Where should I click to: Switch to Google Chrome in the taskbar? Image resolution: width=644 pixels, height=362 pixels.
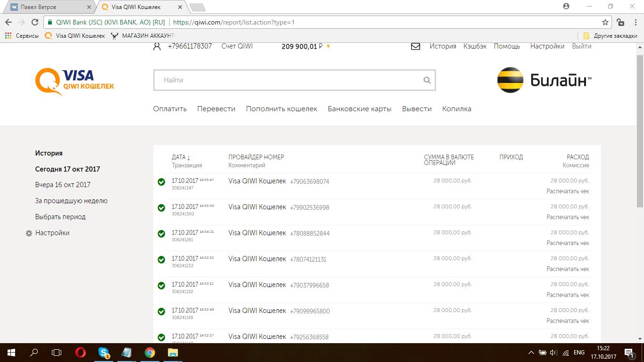tap(150, 353)
